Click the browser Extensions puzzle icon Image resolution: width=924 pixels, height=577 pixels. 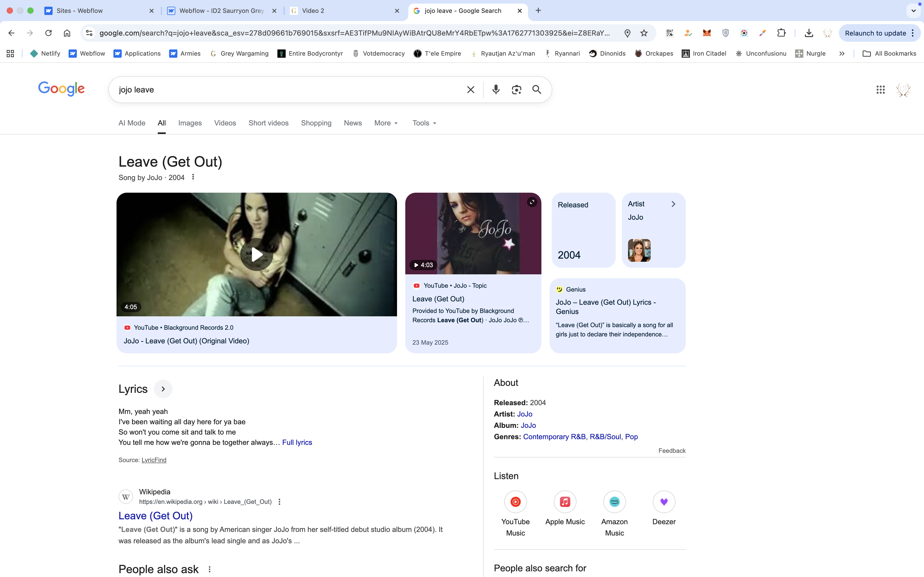[x=781, y=33]
